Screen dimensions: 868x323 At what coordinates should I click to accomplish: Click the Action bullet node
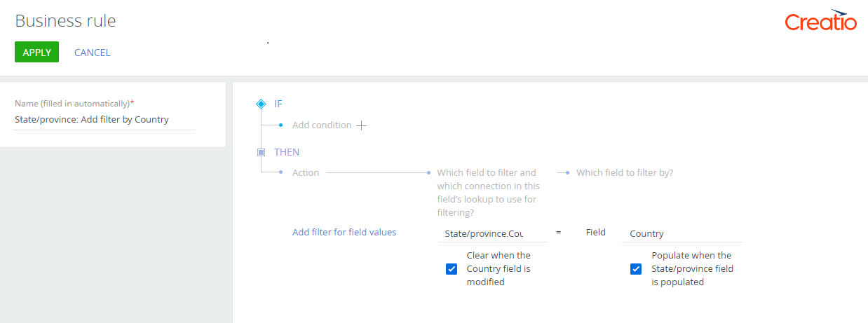tap(280, 172)
